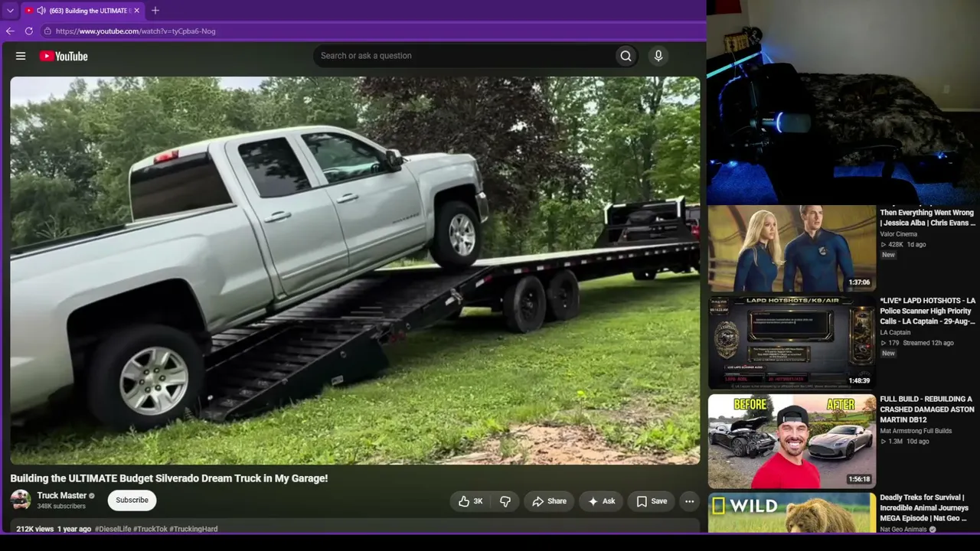
Task: Click the video title Building the ULTIMATE Budget Silverado
Action: point(169,478)
